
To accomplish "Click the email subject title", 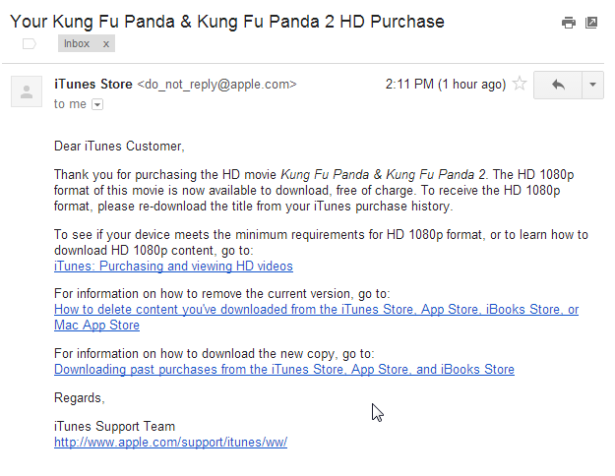I will click(227, 21).
